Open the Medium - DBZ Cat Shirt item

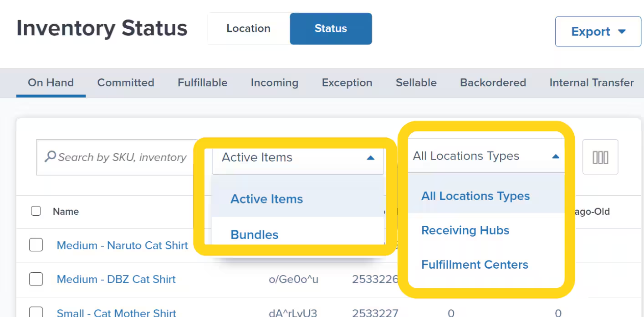116,279
